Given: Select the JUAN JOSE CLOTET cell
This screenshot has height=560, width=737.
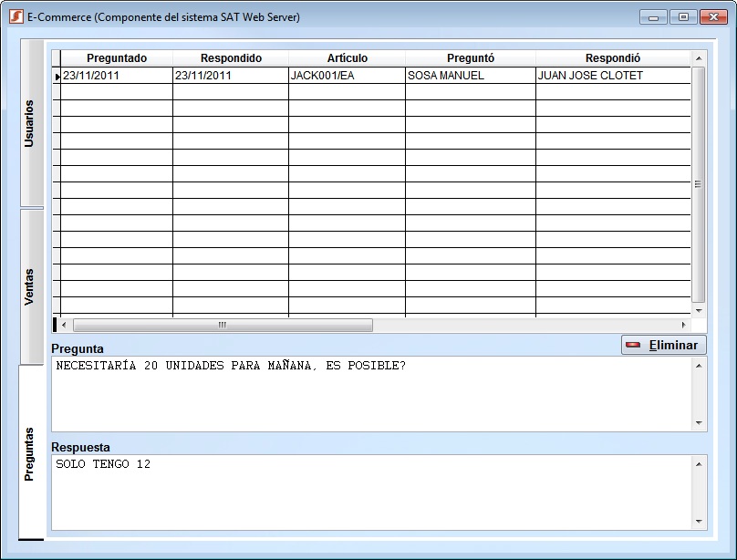Looking at the screenshot, I should point(612,77).
